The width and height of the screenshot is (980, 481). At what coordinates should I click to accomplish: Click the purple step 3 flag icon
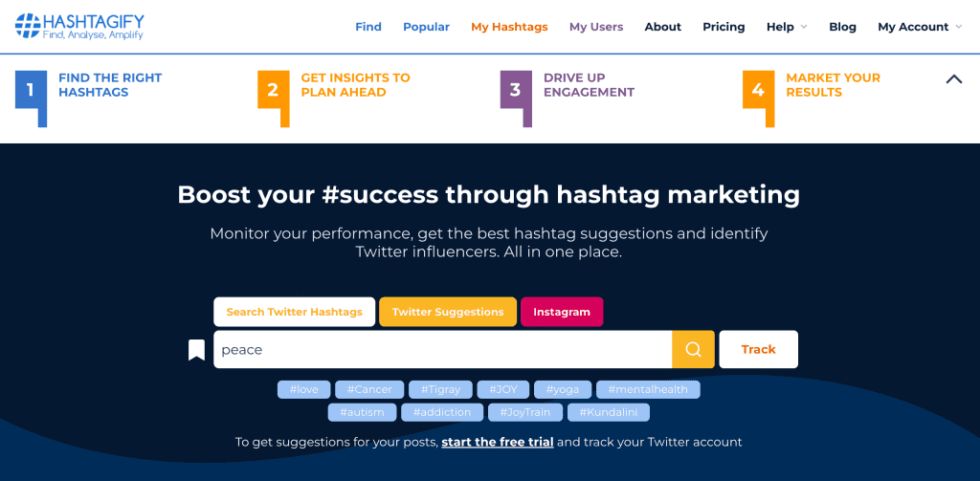tap(516, 98)
